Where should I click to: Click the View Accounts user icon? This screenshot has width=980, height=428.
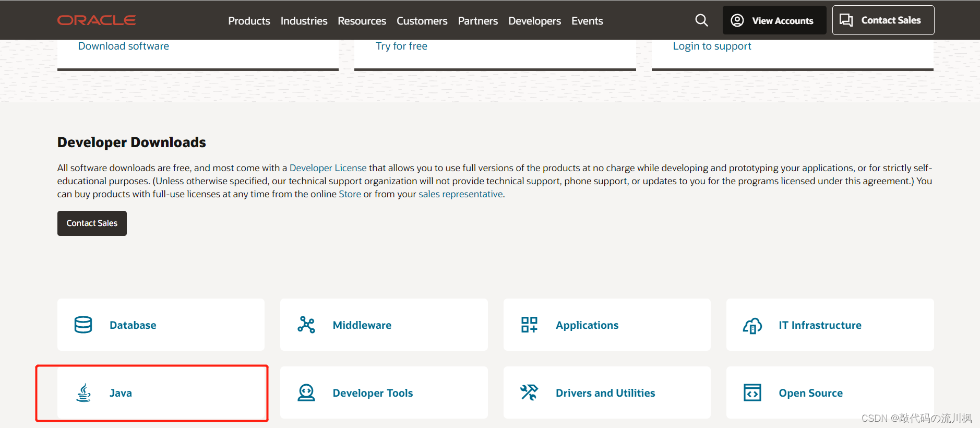(x=737, y=20)
